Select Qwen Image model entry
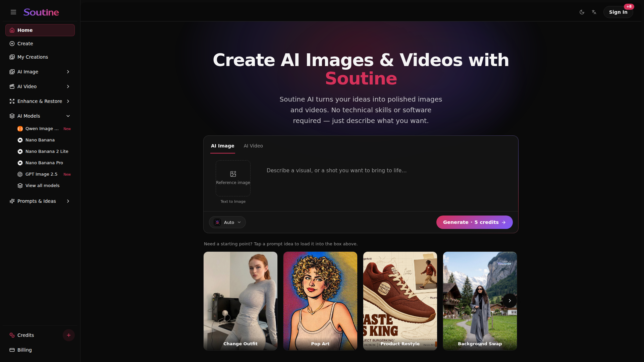This screenshot has height=362, width=644. (x=44, y=129)
